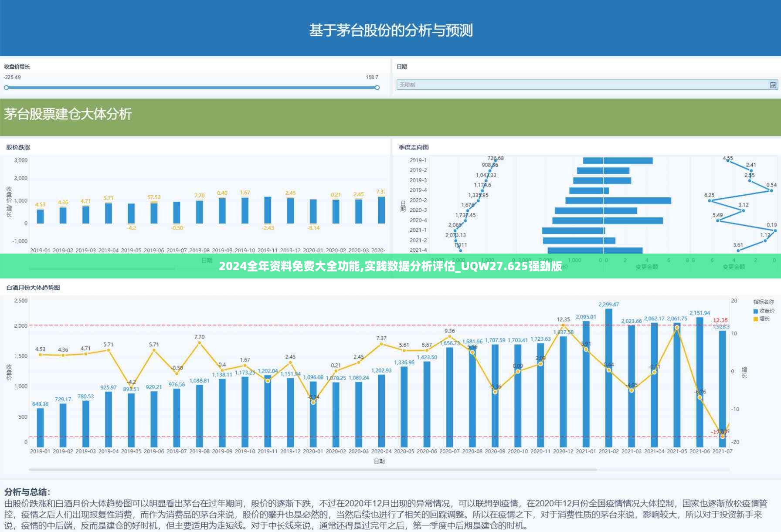The width and height of the screenshot is (781, 532).
Task: Click the left handle of 收盘价增长 slider
Action: (6, 88)
